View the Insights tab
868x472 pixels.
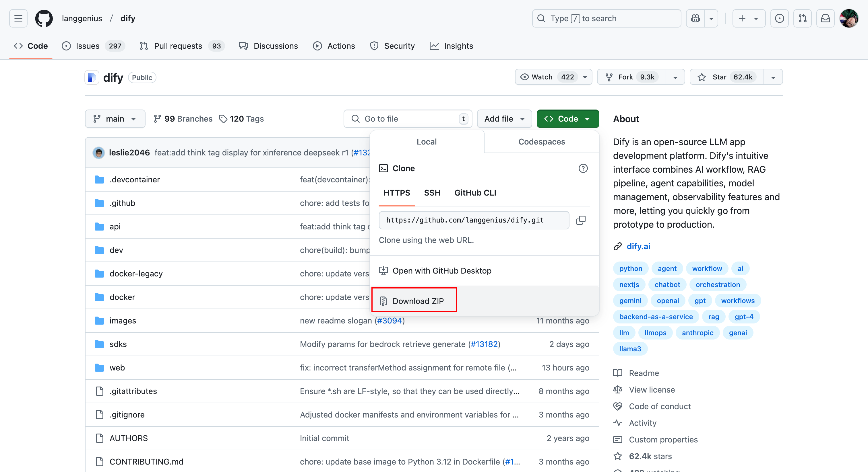point(452,46)
